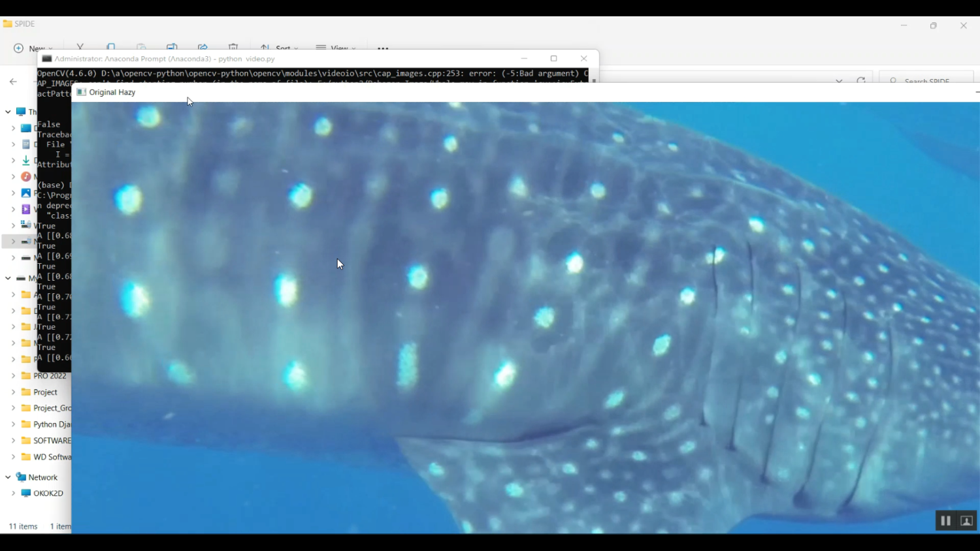Select the Project folder in sidebar

(x=45, y=392)
